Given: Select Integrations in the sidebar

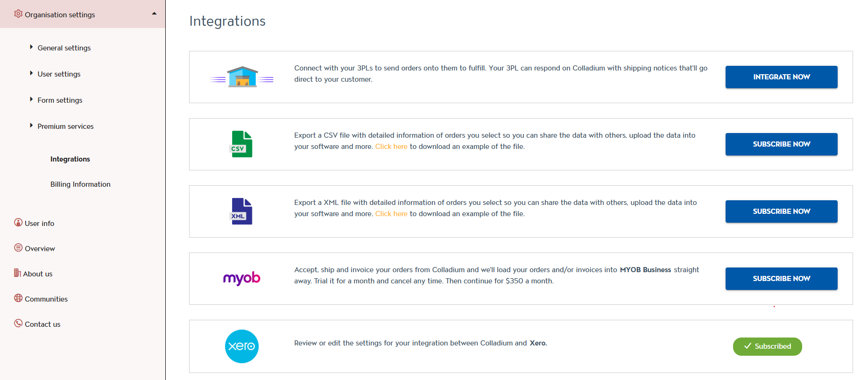Looking at the screenshot, I should tap(70, 159).
